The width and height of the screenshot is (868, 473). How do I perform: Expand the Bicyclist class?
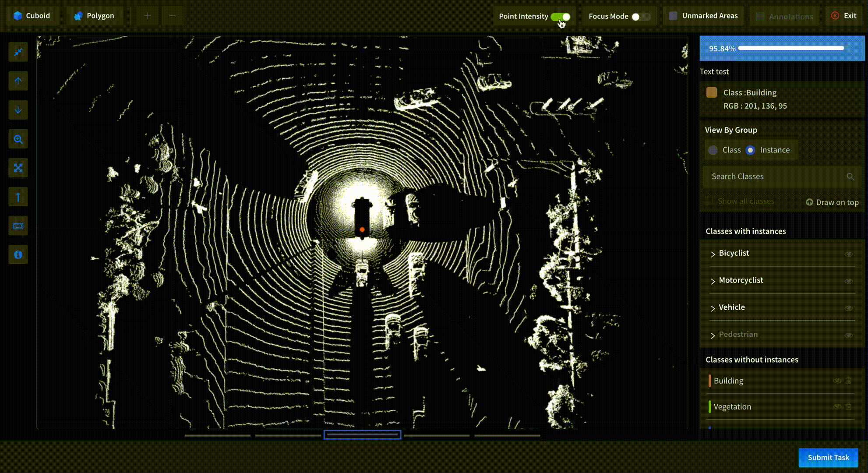tap(713, 254)
